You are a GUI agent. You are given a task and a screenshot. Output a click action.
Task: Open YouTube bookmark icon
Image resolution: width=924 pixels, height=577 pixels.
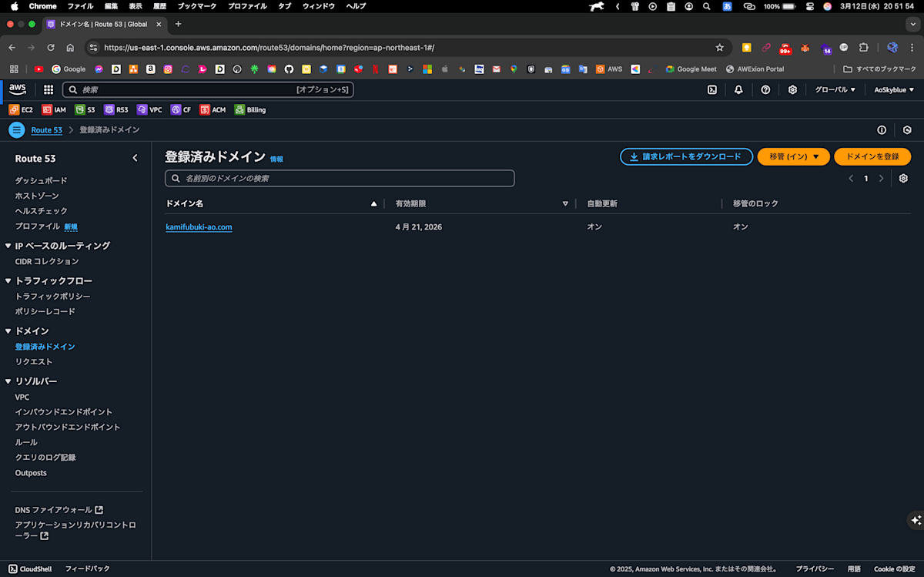[x=38, y=69]
